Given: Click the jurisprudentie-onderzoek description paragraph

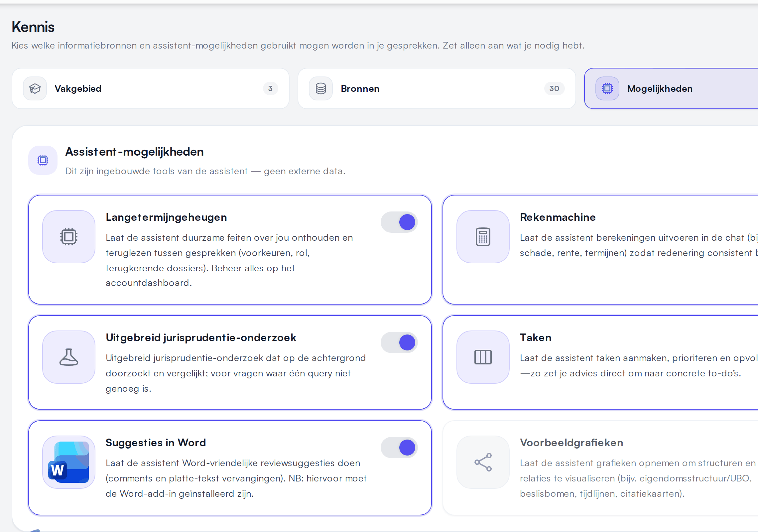Looking at the screenshot, I should click(236, 373).
